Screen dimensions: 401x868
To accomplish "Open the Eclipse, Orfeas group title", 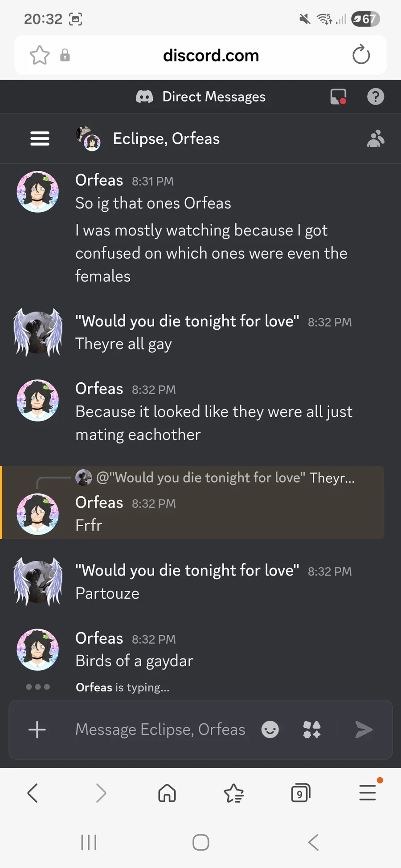I will (166, 139).
